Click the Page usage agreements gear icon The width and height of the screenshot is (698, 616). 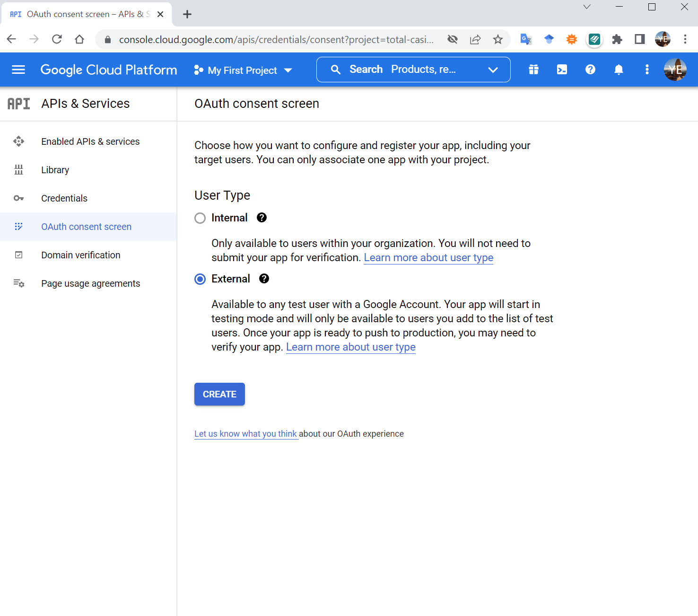(19, 283)
